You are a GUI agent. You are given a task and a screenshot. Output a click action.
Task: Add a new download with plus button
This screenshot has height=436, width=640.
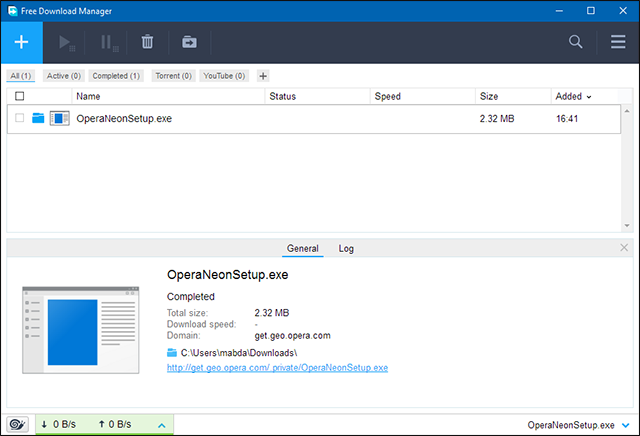21,42
